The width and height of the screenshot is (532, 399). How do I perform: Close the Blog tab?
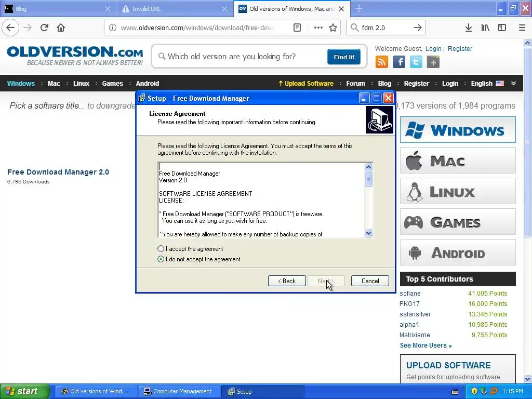click(107, 9)
